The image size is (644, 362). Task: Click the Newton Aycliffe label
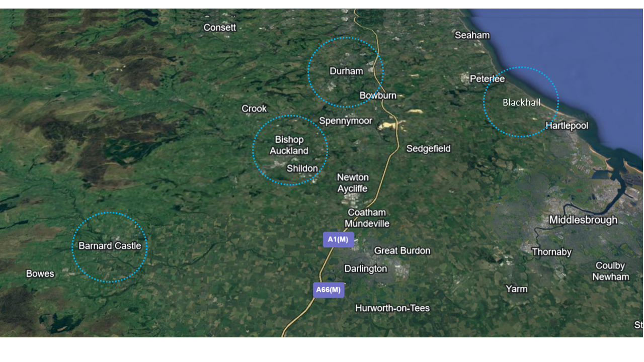click(353, 183)
